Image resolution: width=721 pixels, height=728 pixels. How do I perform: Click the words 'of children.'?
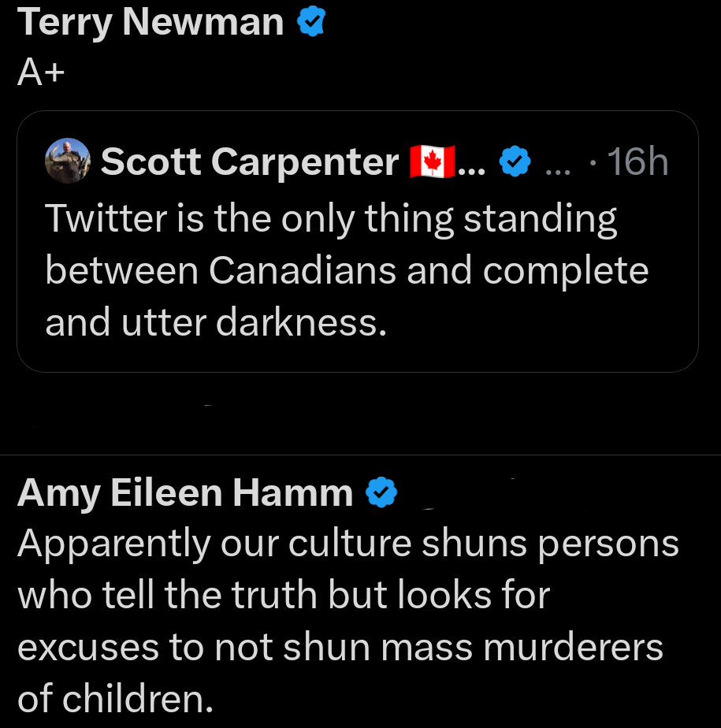(115, 699)
